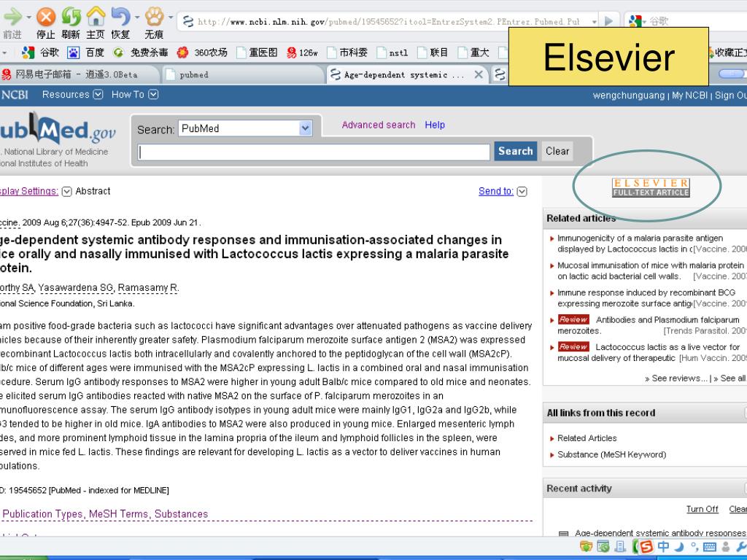Click Related Articles under All links
Viewport: 747px width, 560px height.
pos(587,438)
